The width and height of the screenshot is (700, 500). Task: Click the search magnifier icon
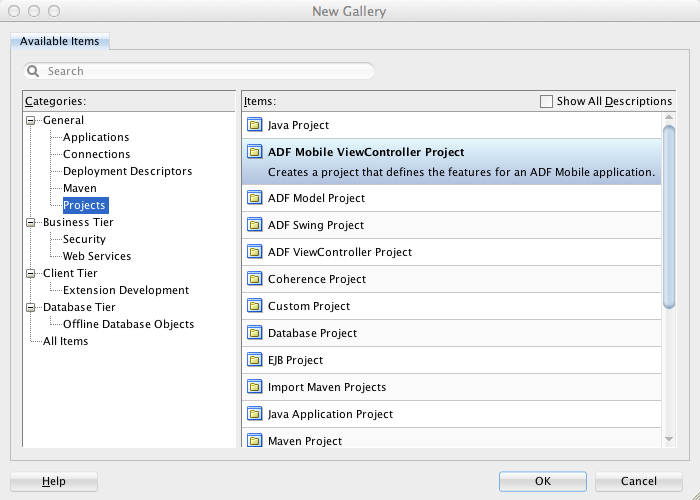(x=34, y=71)
